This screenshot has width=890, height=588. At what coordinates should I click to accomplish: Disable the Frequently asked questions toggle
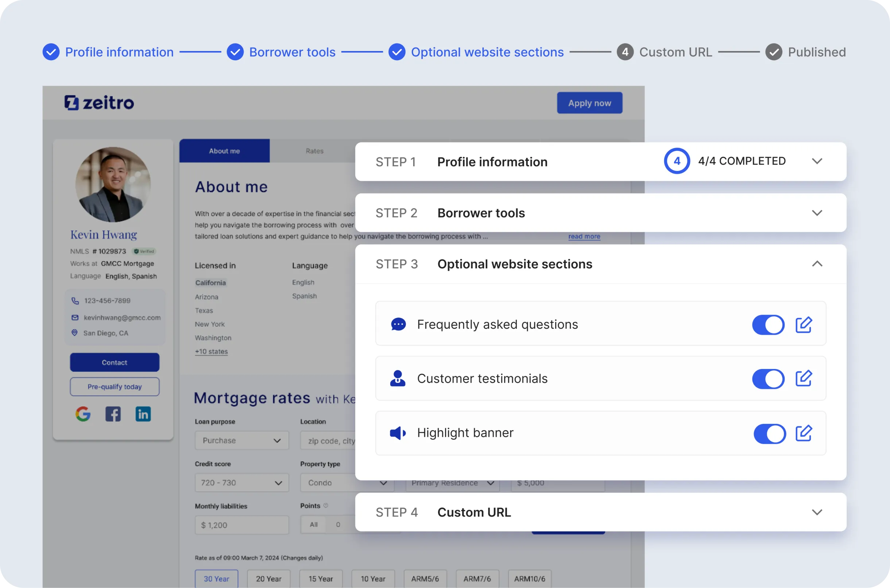(x=769, y=325)
